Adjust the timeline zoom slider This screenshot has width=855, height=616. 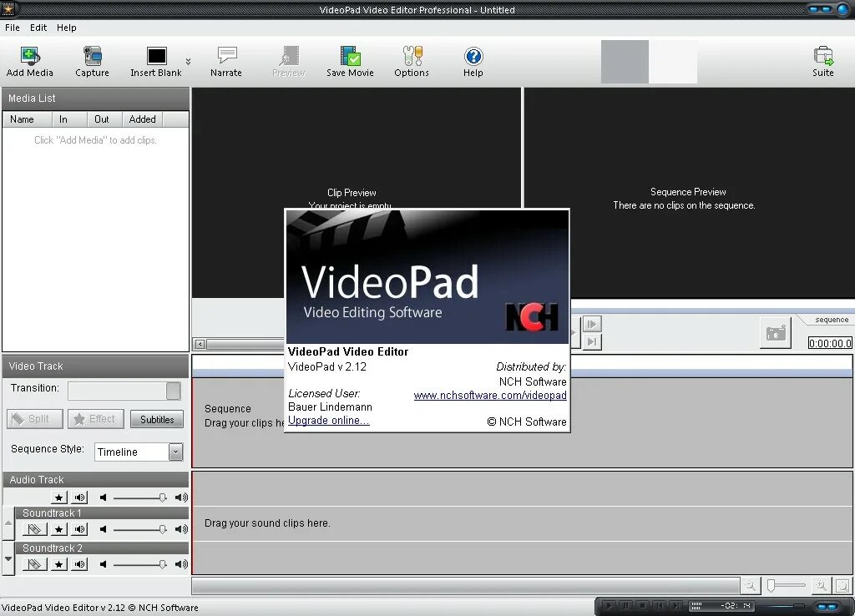[787, 585]
